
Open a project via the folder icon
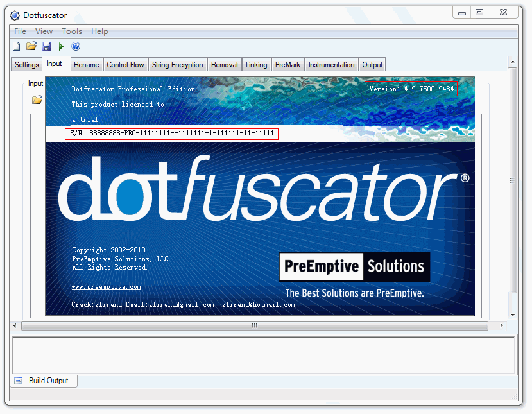pos(31,46)
